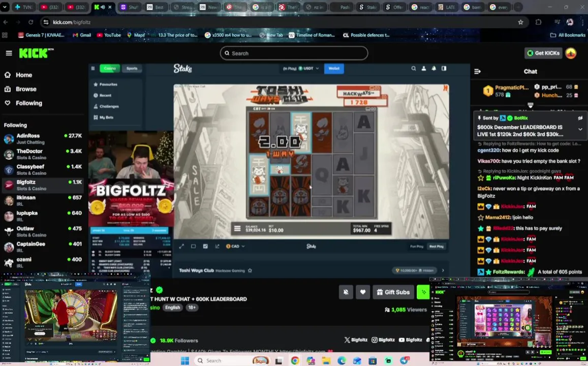The height and width of the screenshot is (366, 588).
Task: Click the Get KICKs button
Action: [543, 53]
